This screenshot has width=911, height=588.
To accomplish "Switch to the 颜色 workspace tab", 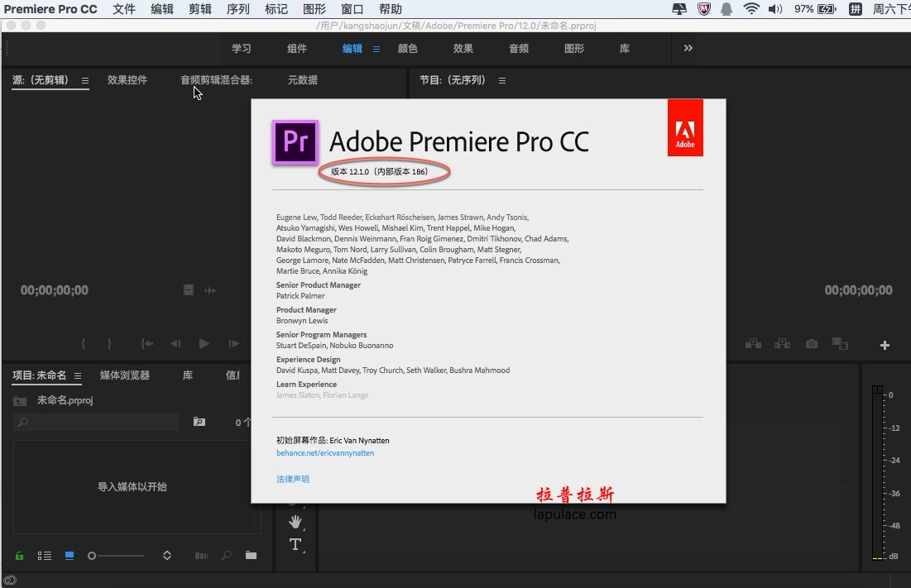I will pos(407,49).
